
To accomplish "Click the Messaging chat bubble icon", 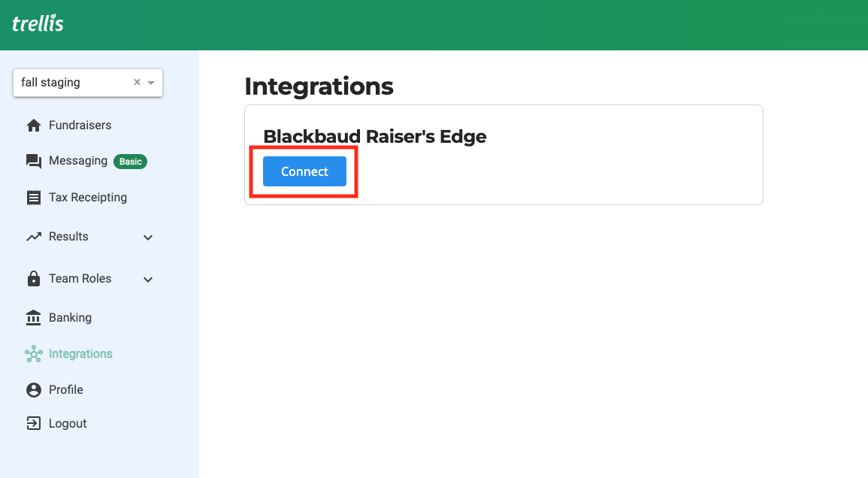I will [x=35, y=160].
